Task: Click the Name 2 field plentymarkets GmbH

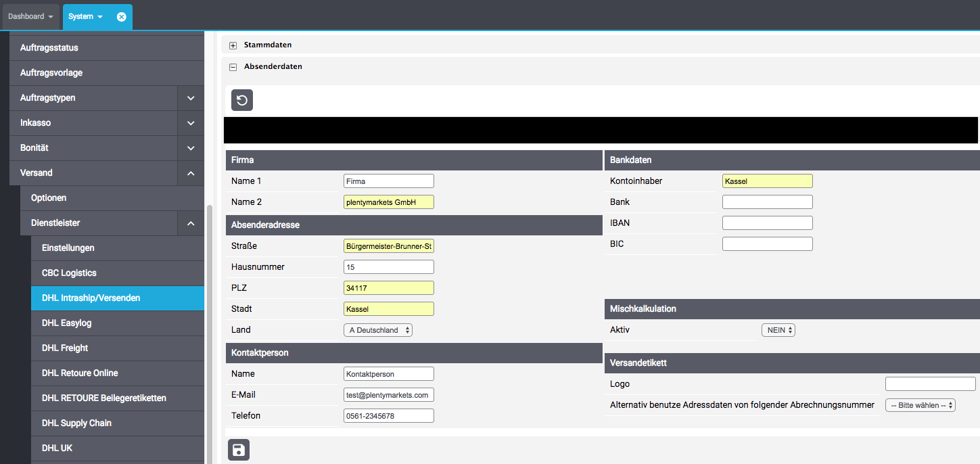Action: pyautogui.click(x=389, y=202)
